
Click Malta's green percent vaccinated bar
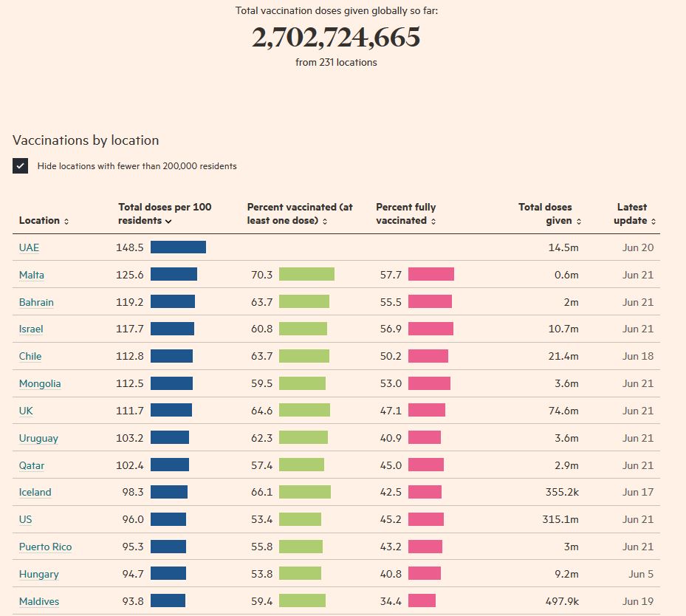[x=306, y=275]
